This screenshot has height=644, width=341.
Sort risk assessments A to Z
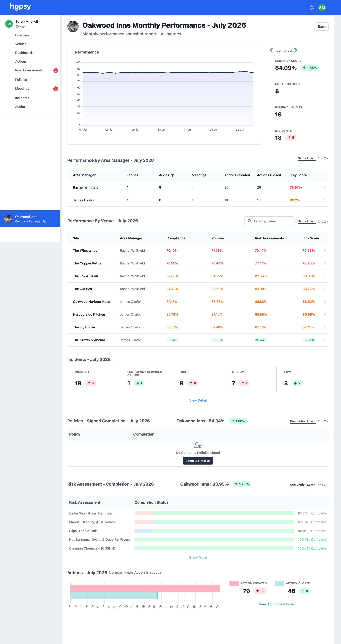click(x=323, y=485)
